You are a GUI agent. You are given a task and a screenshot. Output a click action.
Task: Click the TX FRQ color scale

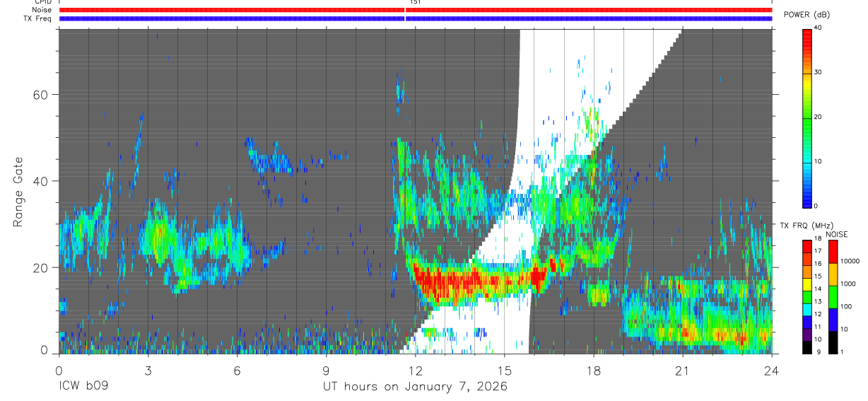(x=808, y=296)
